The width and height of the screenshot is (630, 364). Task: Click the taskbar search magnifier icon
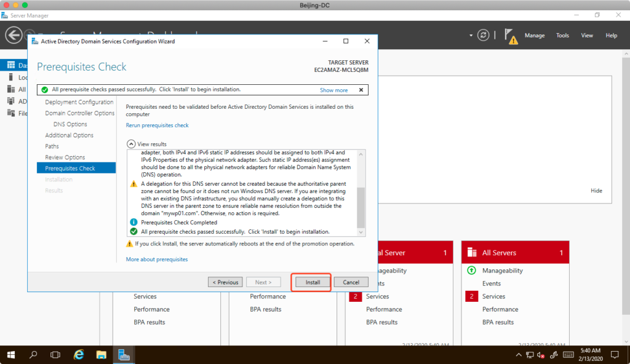(33, 355)
